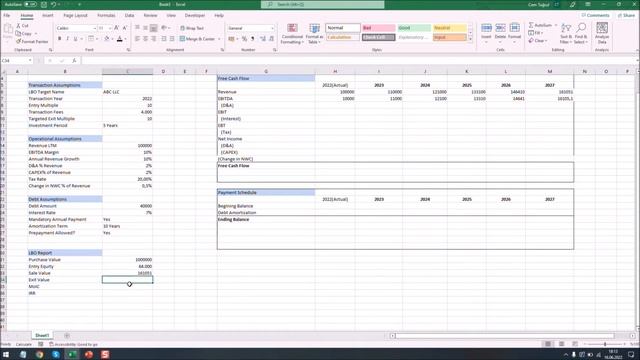The height and width of the screenshot is (360, 640).
Task: Select the Sheet1 tab
Action: (42, 336)
